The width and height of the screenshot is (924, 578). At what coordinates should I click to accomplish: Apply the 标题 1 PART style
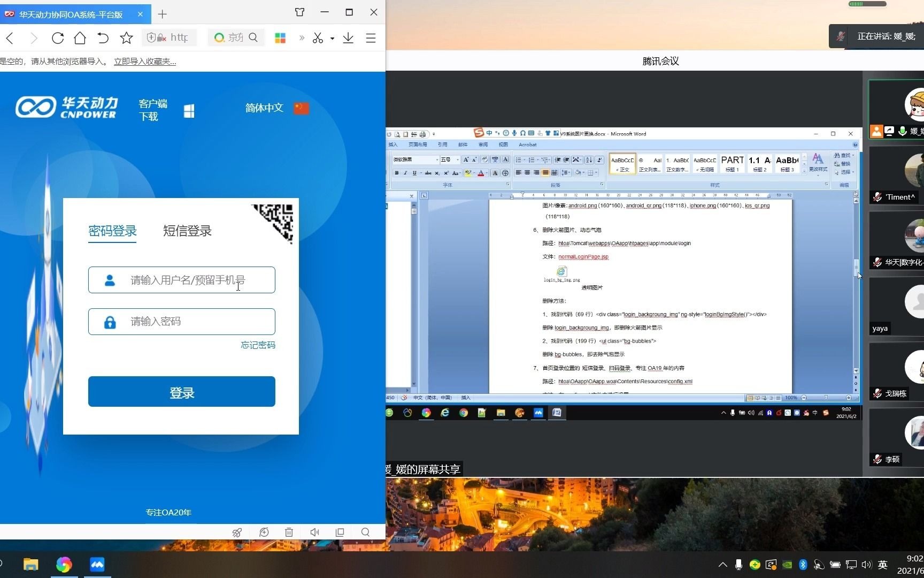(732, 164)
